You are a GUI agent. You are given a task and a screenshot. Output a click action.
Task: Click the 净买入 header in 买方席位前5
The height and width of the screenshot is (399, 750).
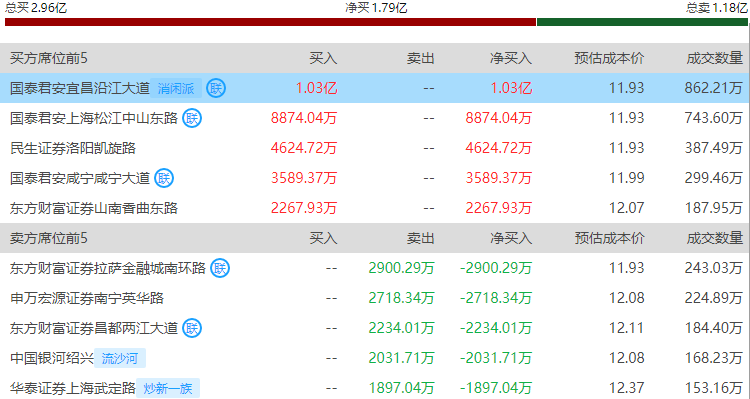[x=511, y=58]
